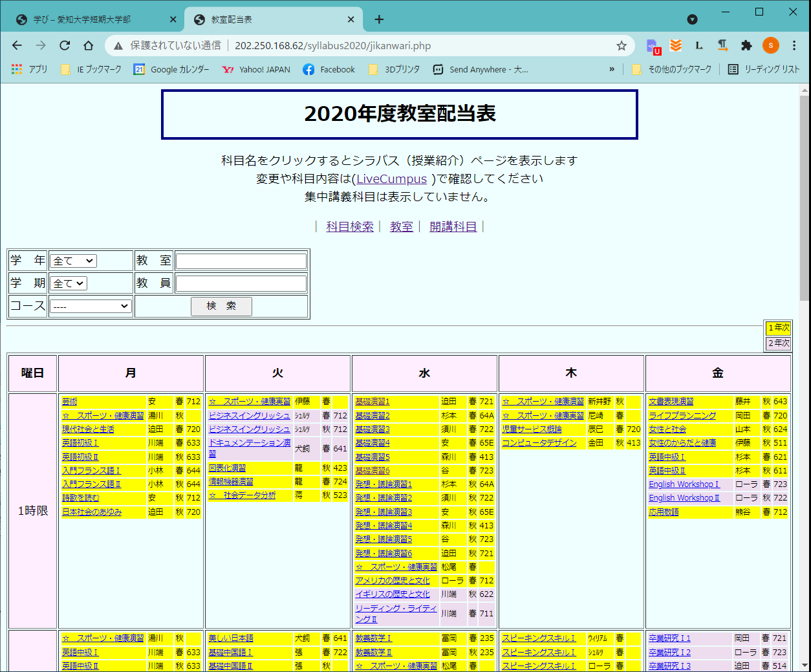Open the 科目検索 navigation link
This screenshot has height=672, width=811.
tap(350, 226)
